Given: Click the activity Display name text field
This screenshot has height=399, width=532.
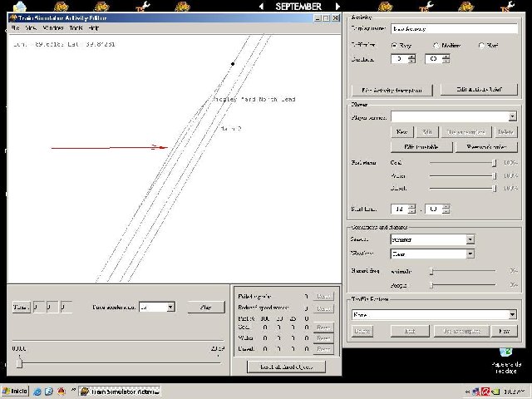Looking at the screenshot, I should tap(454, 29).
